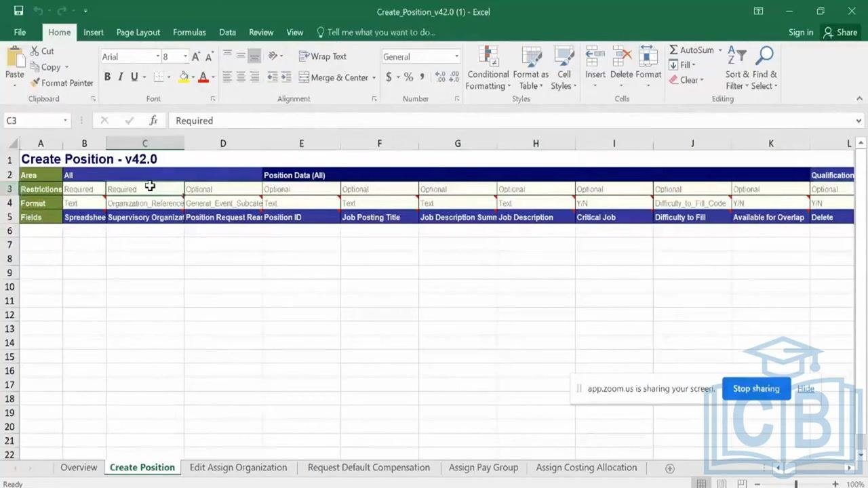Screen dimensions: 868x488
Task: Open Find & Select magnifier
Action: (764, 68)
